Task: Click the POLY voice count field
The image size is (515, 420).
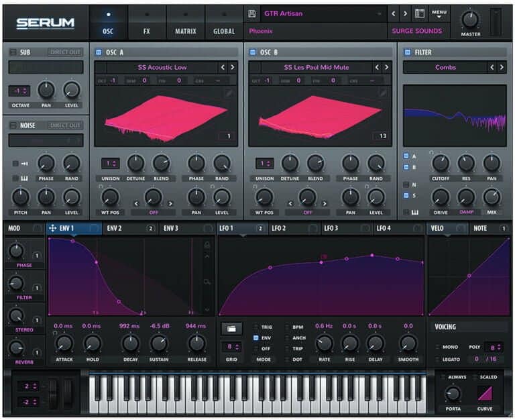Action: coord(494,348)
